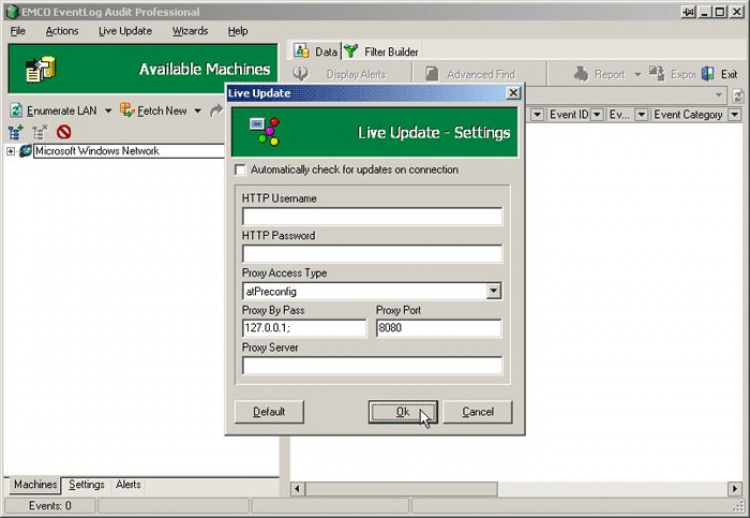Image resolution: width=750 pixels, height=518 pixels.
Task: Select Microsoft Windows Network tree item
Action: pyautogui.click(x=97, y=151)
